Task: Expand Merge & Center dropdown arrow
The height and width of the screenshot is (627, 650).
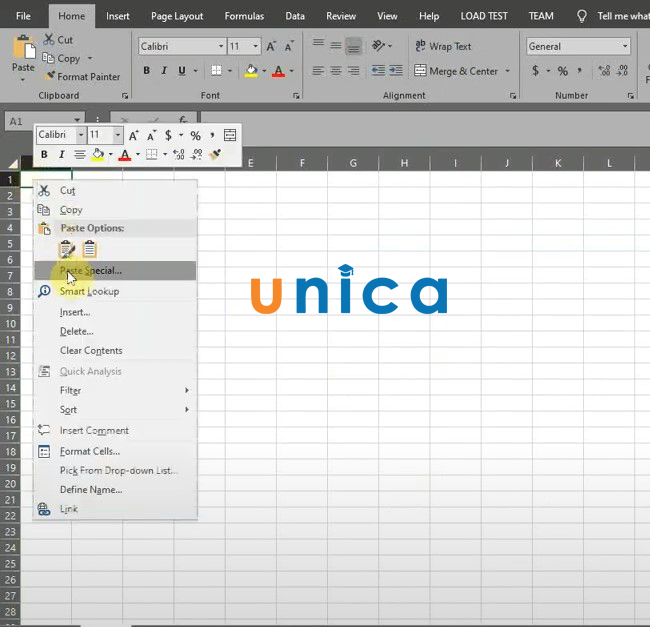Action: [x=507, y=71]
